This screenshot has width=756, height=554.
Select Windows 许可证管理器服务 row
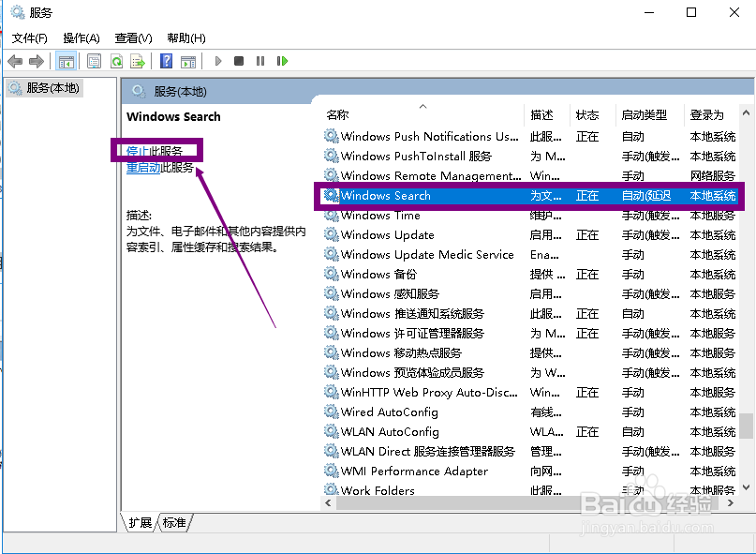(529, 334)
